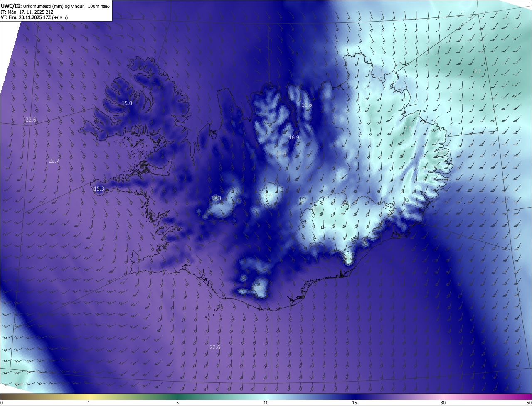The width and height of the screenshot is (532, 406).
Task: Click the 22.6 value in the sea south of Iceland
Action: pyautogui.click(x=215, y=347)
